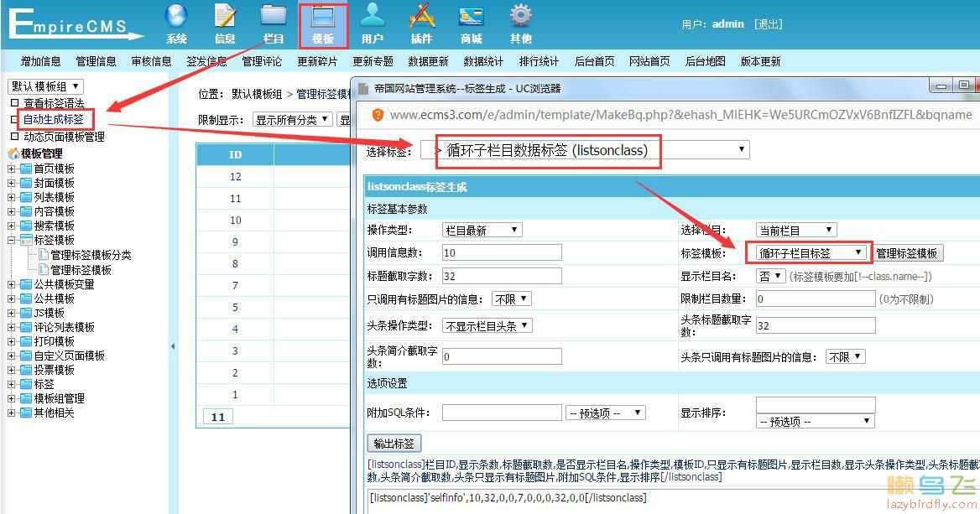Screen dimensions: 980x514
Task: Open the 显示所有分类 dropdown
Action: [x=293, y=120]
